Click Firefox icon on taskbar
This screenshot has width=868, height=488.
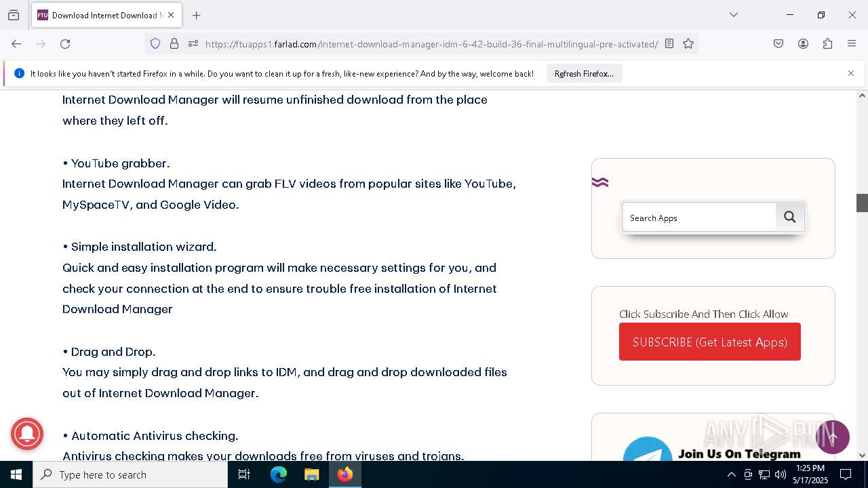(x=345, y=474)
